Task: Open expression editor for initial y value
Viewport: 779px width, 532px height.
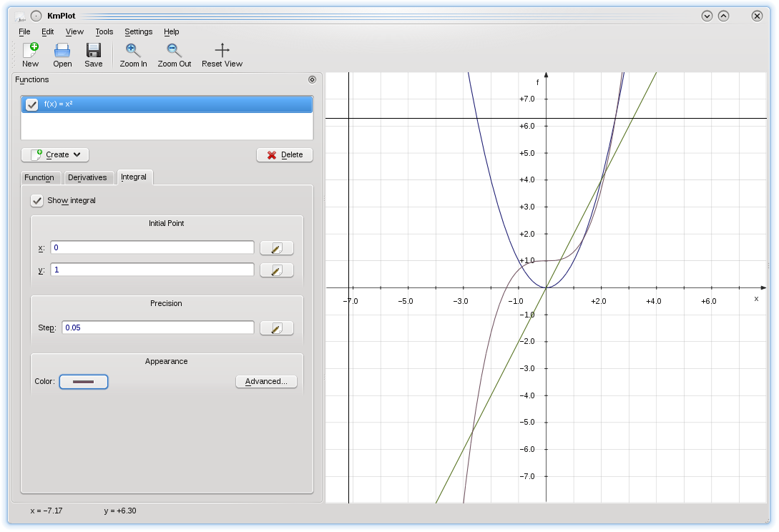Action: (x=276, y=270)
